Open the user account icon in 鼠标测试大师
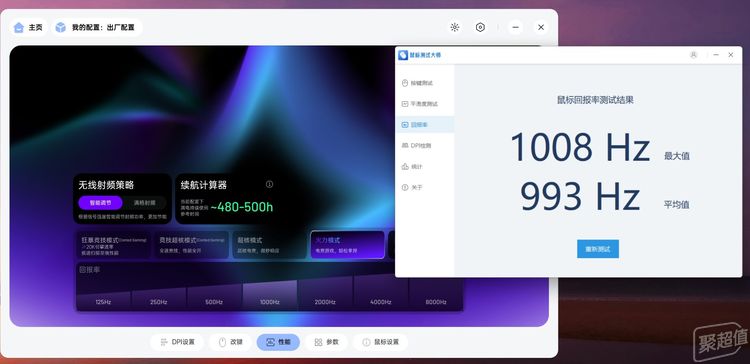The width and height of the screenshot is (750, 364). coord(694,55)
